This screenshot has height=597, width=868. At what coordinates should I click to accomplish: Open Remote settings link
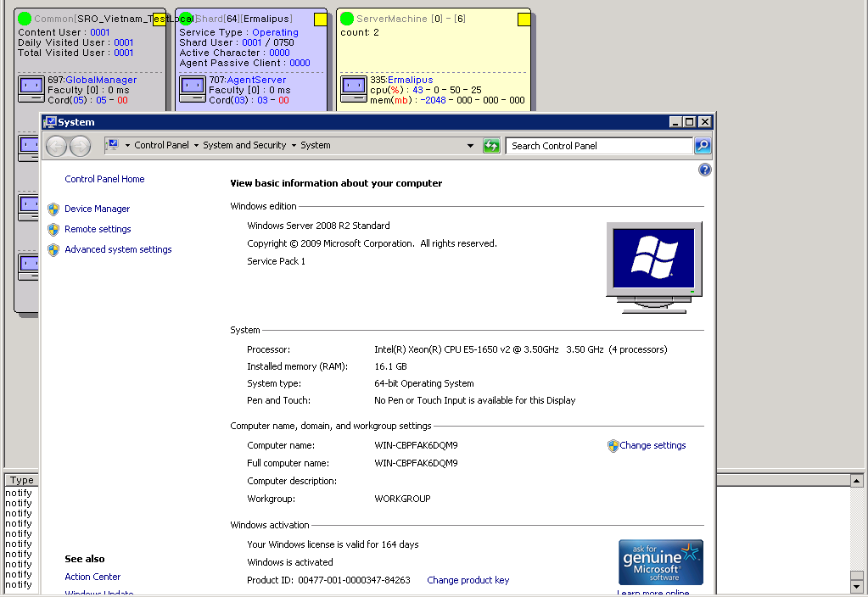[98, 229]
